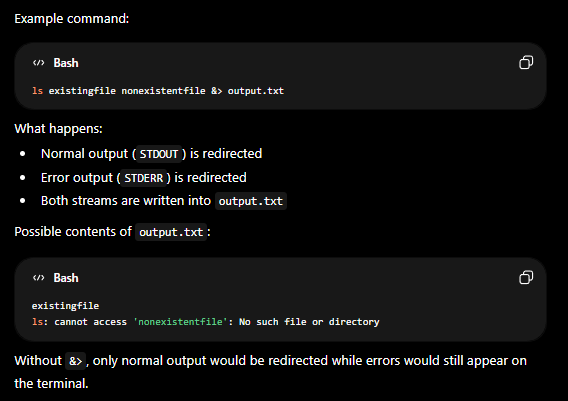Click the orange 'ls' keyword in command
The width and height of the screenshot is (568, 401).
point(37,91)
